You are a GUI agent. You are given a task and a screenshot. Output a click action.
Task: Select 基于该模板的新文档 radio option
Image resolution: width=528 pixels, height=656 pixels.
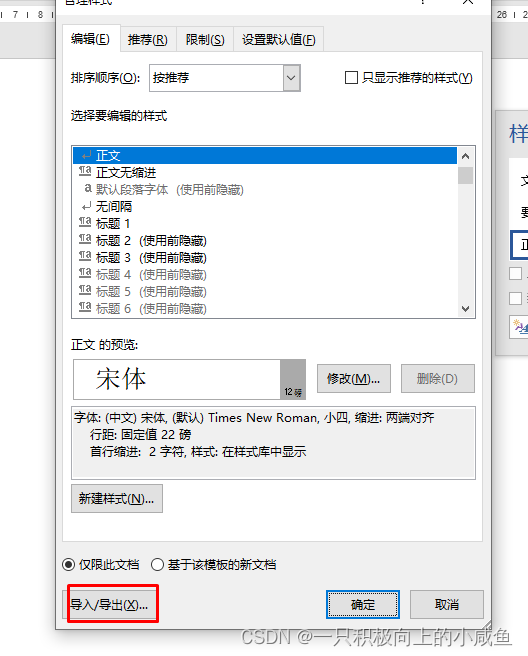click(x=157, y=565)
